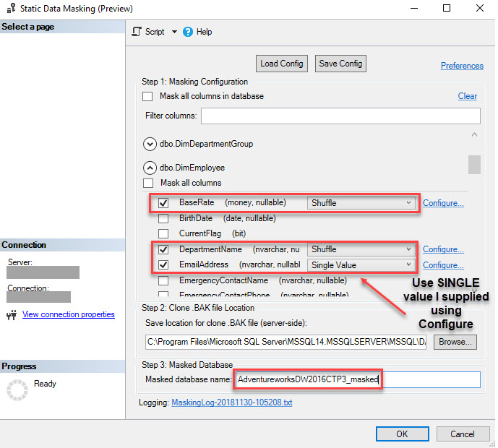Click the Load Config button
This screenshot has height=448, width=498.
(x=282, y=64)
